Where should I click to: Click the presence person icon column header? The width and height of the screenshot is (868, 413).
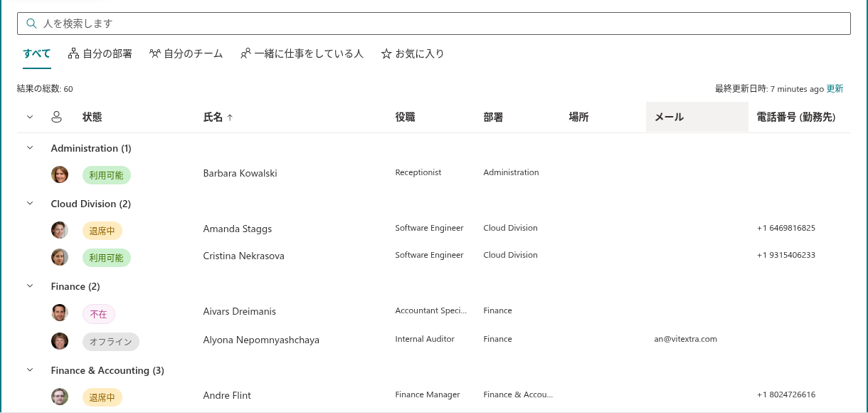click(x=57, y=117)
